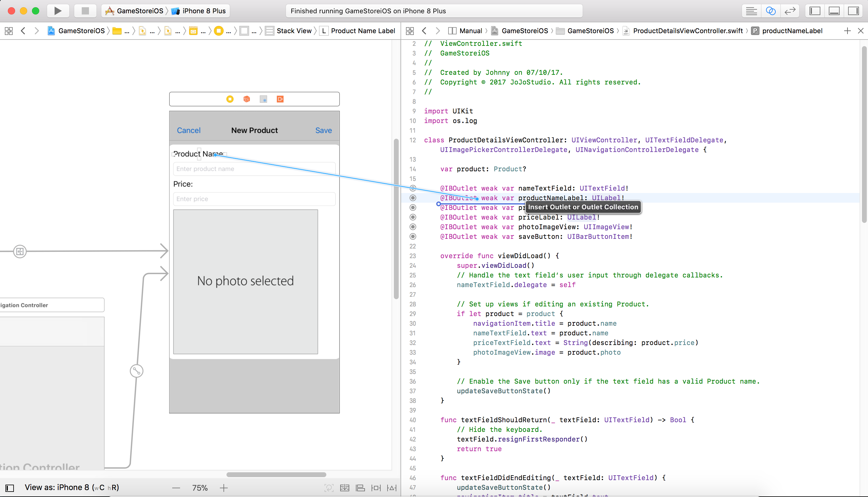Switch to the Standard editor

coord(751,11)
